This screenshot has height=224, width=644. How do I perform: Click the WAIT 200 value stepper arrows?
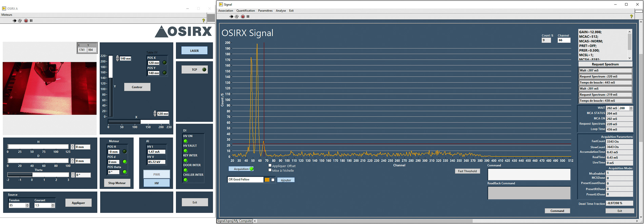631,108
